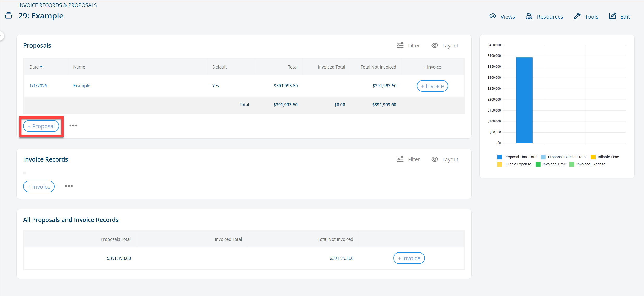Image resolution: width=644 pixels, height=296 pixels.
Task: Click the Proposals Total column header
Action: (x=115, y=239)
